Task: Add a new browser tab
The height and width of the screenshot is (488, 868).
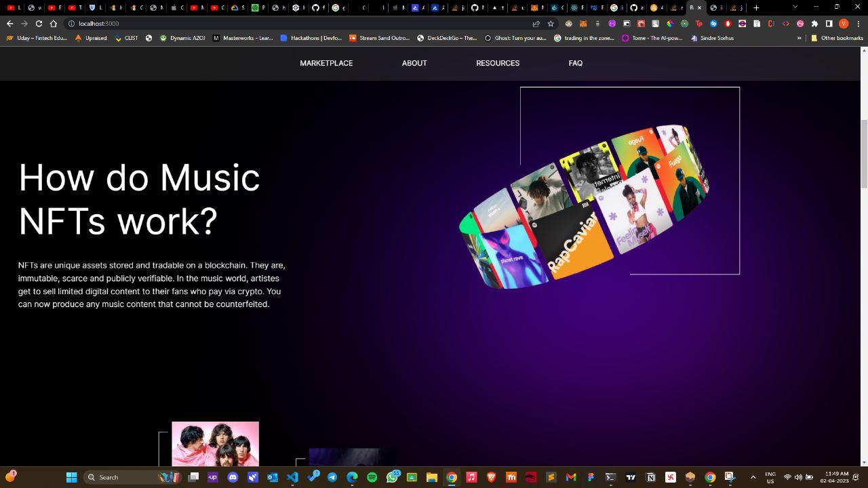Action: tap(756, 7)
